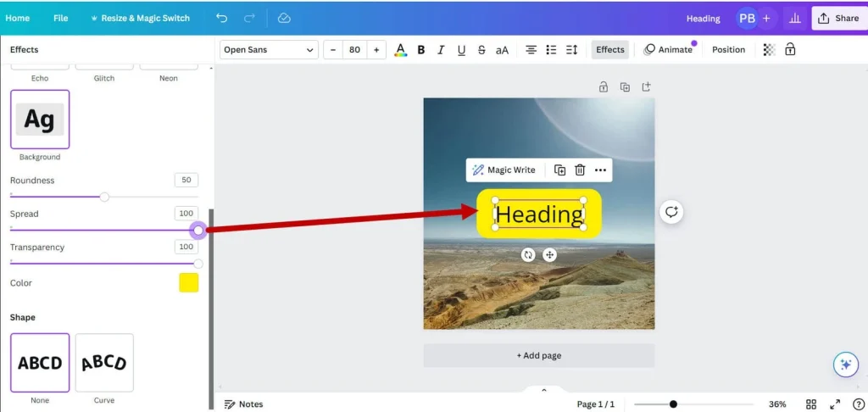The width and height of the screenshot is (868, 412).
Task: Delete the selected Heading element
Action: pyautogui.click(x=580, y=170)
